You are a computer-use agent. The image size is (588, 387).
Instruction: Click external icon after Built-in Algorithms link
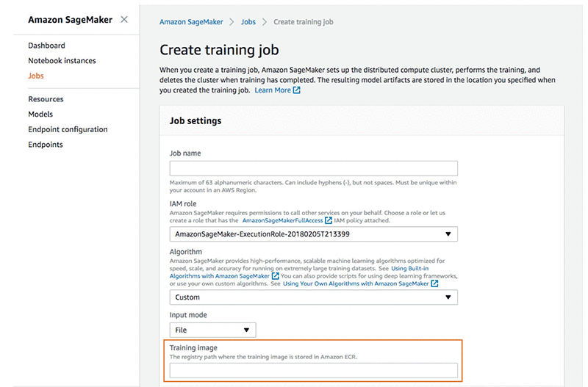[x=275, y=276]
